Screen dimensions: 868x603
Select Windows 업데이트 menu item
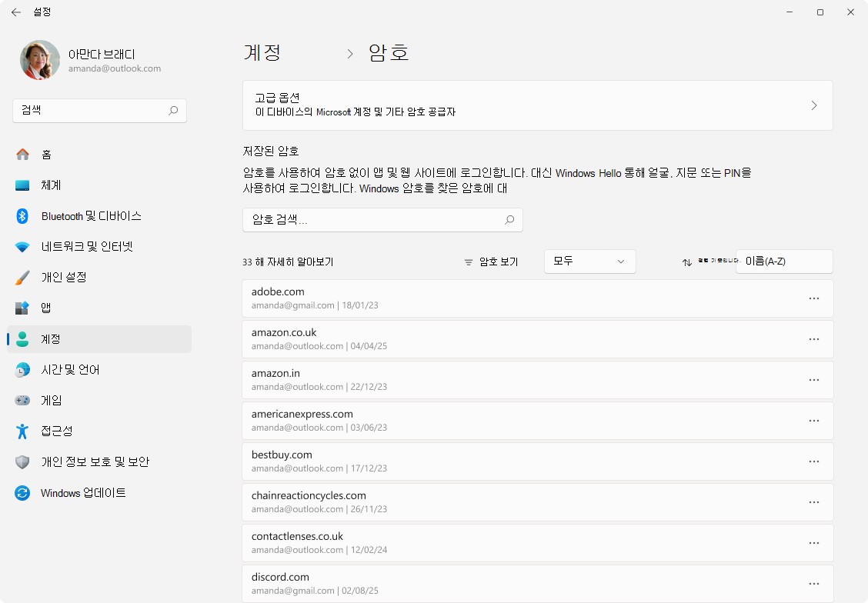pos(99,493)
